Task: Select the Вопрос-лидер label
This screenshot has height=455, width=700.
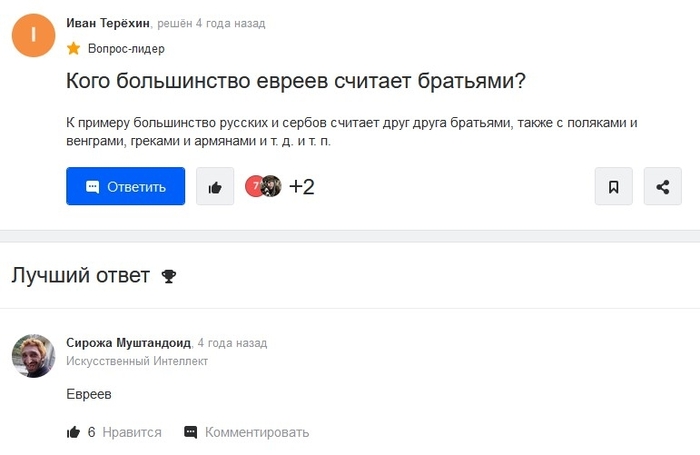Action: click(x=126, y=48)
